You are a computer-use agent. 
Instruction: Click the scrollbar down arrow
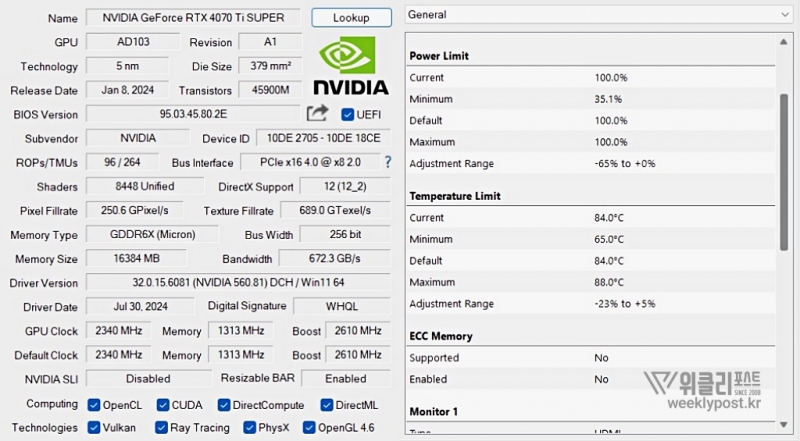[x=784, y=425]
